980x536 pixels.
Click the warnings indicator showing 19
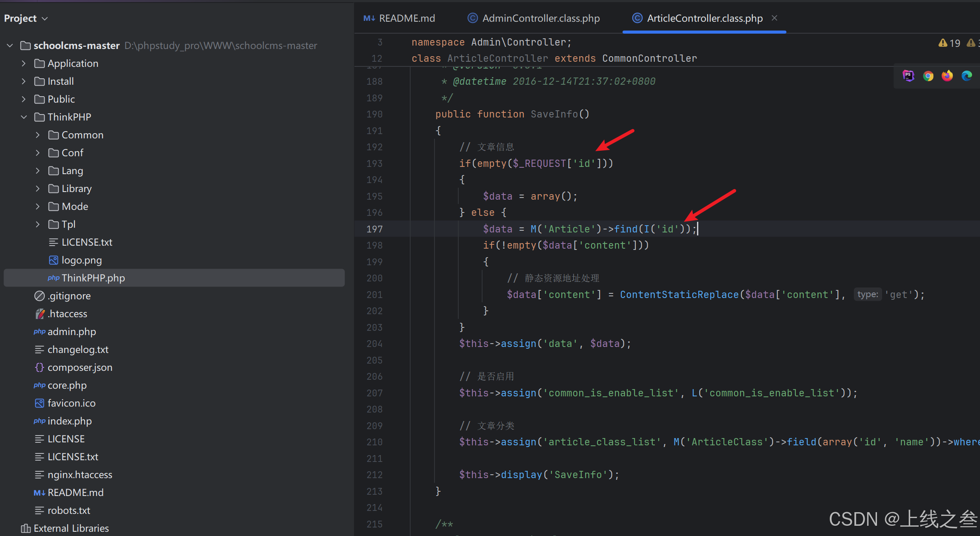point(949,43)
